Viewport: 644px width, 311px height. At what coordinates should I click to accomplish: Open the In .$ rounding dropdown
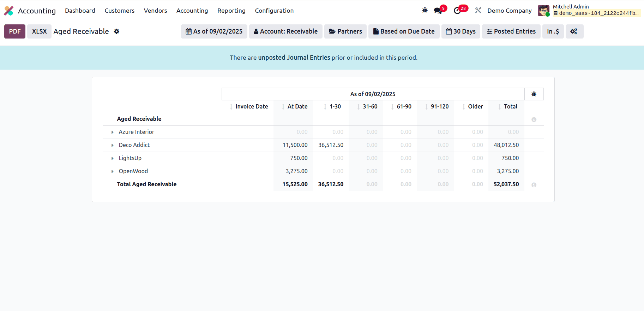tap(553, 31)
